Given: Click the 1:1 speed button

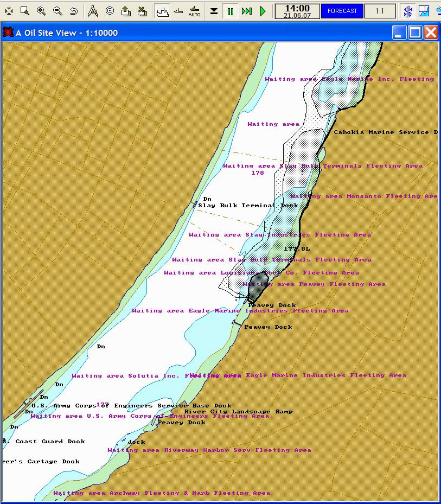Looking at the screenshot, I should coord(380,11).
